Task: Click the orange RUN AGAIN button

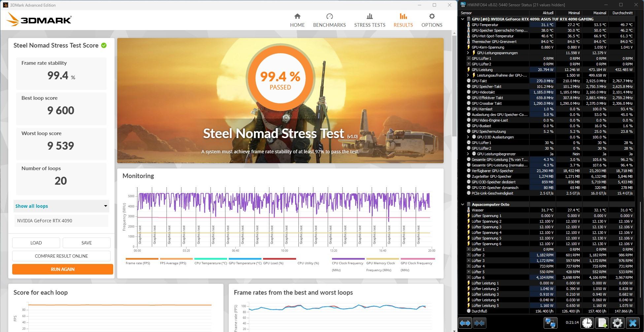Action: click(x=63, y=269)
